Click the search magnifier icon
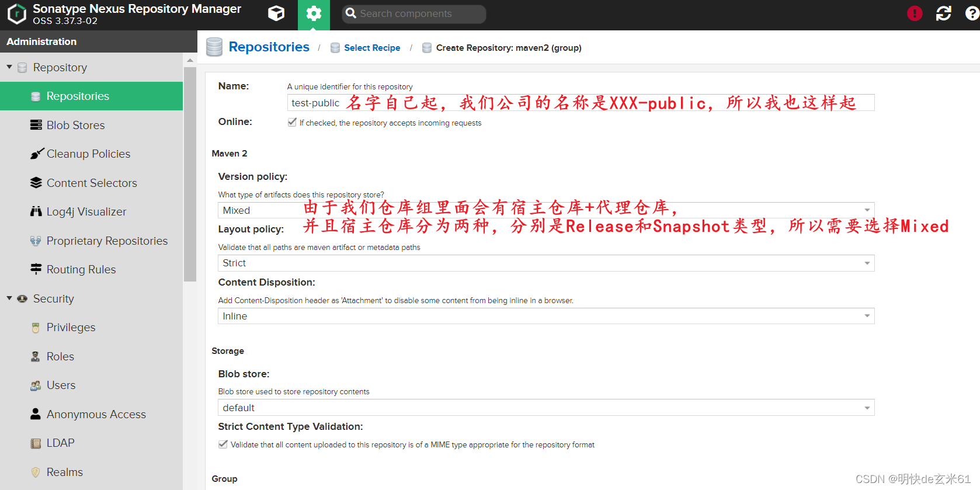 point(351,13)
